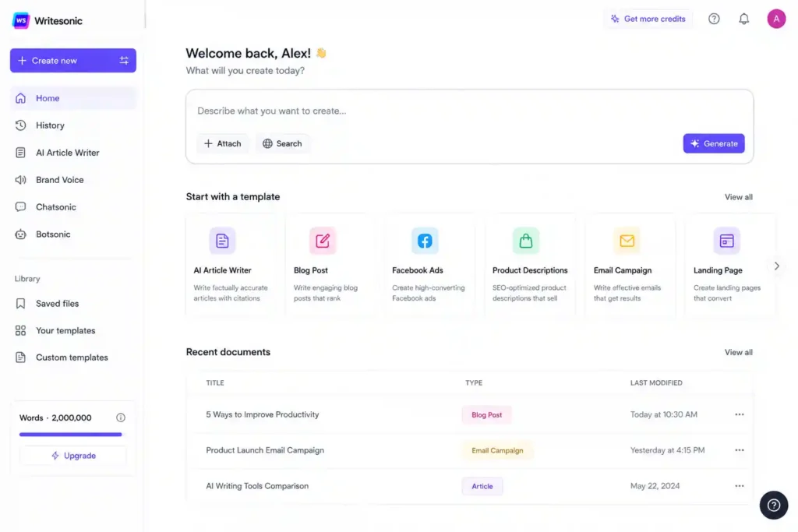
Task: Click View all next to Start with a template
Action: tap(739, 197)
